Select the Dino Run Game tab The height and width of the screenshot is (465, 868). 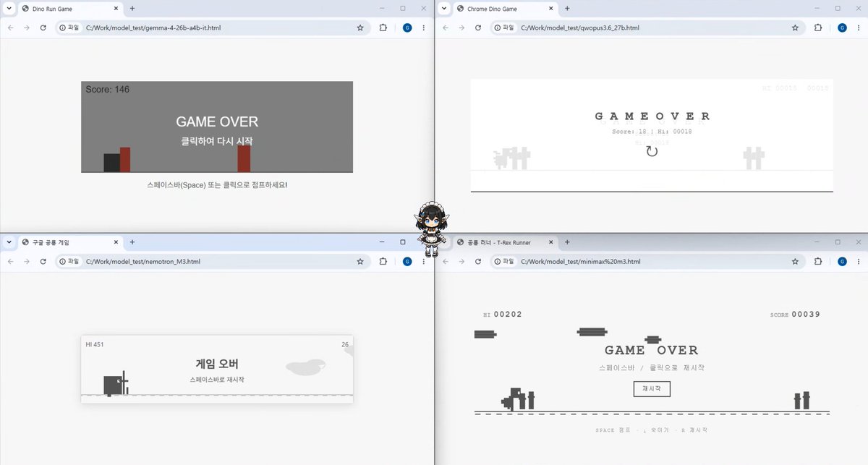click(x=69, y=9)
